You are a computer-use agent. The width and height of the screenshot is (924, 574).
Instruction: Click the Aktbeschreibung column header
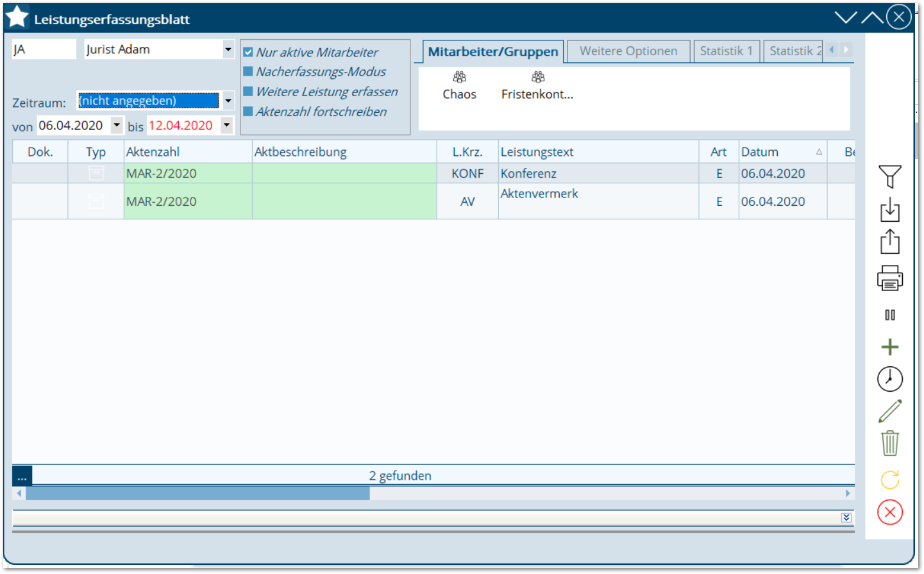pyautogui.click(x=344, y=152)
